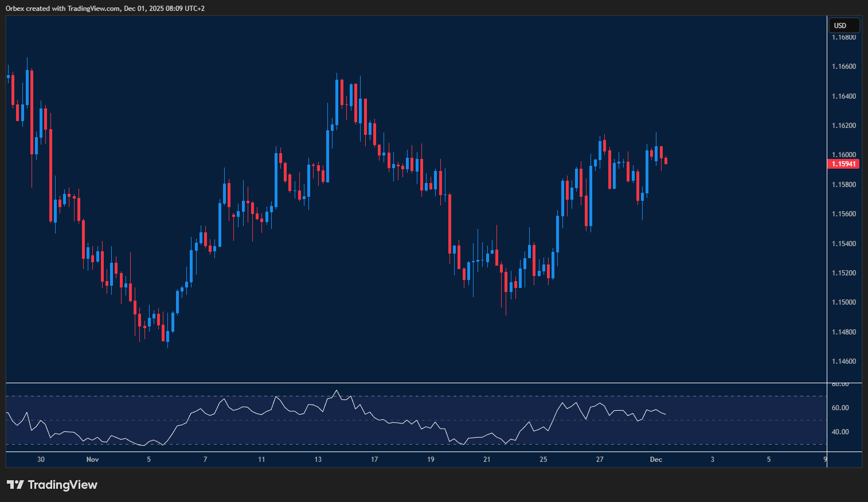Click the Orbex watermark text
868x502 pixels.
[x=13, y=9]
